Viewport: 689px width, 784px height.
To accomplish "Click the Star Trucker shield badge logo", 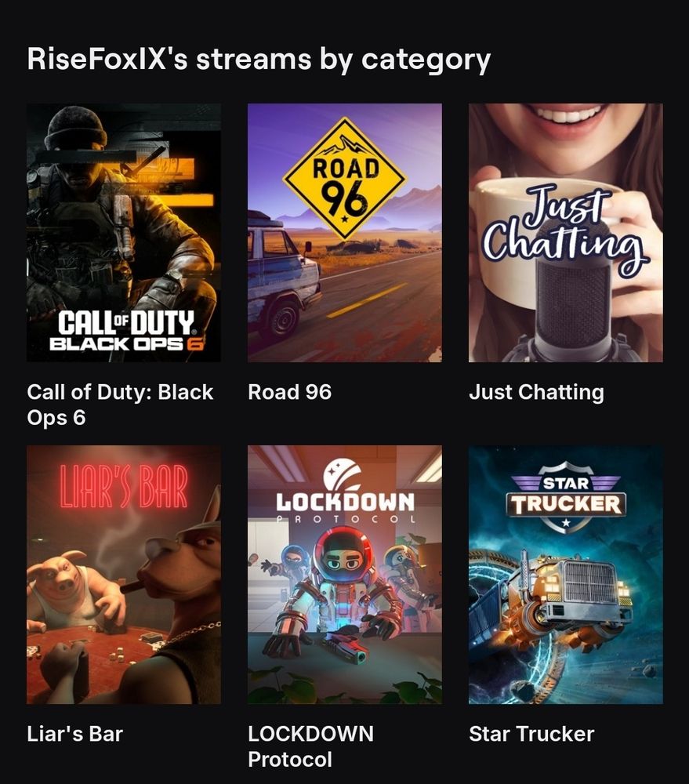I will (x=566, y=498).
